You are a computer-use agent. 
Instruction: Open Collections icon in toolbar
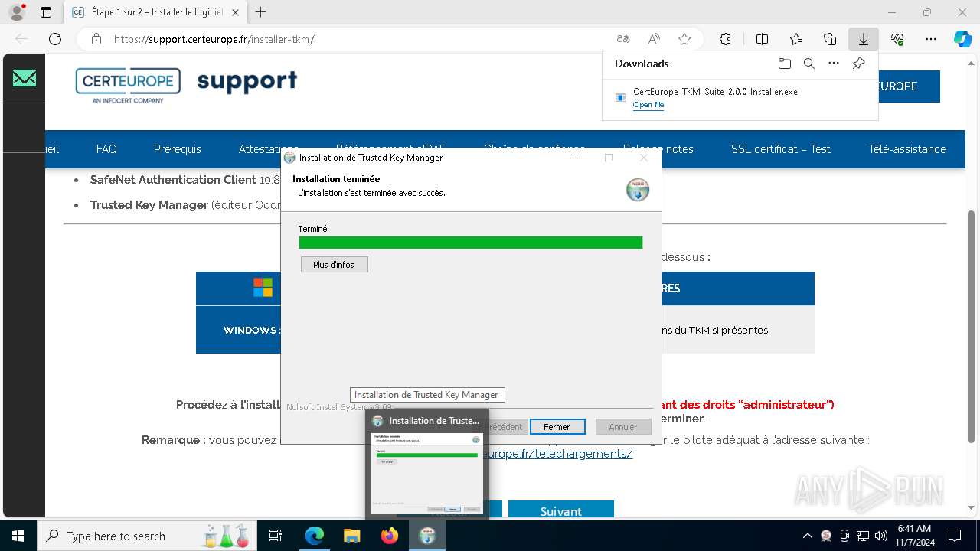pos(830,39)
